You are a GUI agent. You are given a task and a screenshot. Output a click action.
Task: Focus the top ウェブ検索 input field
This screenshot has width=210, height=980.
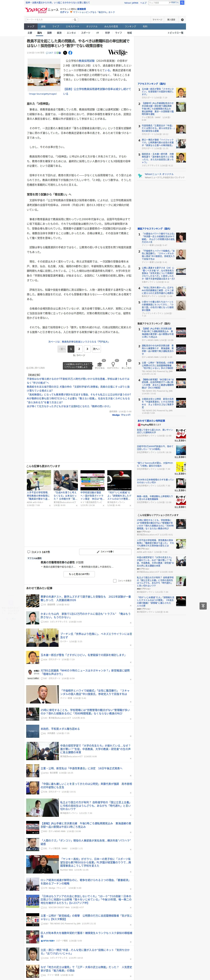158,3
